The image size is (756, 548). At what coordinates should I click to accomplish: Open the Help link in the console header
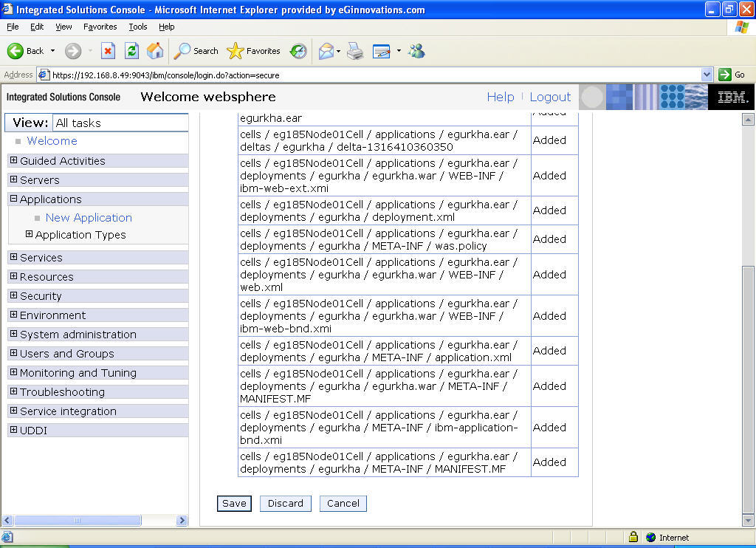(x=501, y=97)
